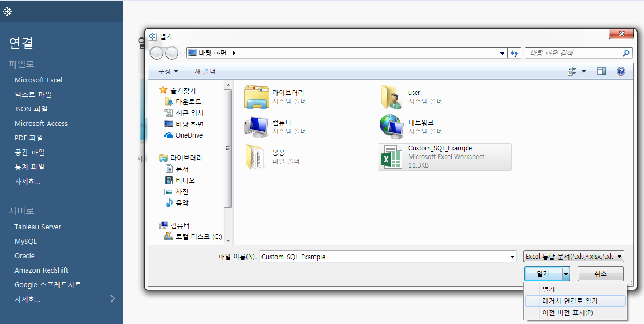
Task: Change the view with the view icon
Action: 572,71
